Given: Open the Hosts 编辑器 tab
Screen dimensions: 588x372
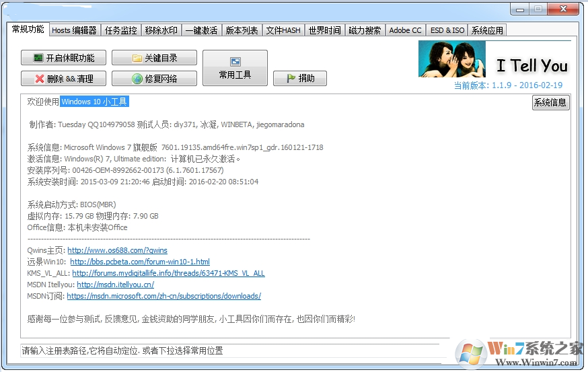Looking at the screenshot, I should 74,30.
